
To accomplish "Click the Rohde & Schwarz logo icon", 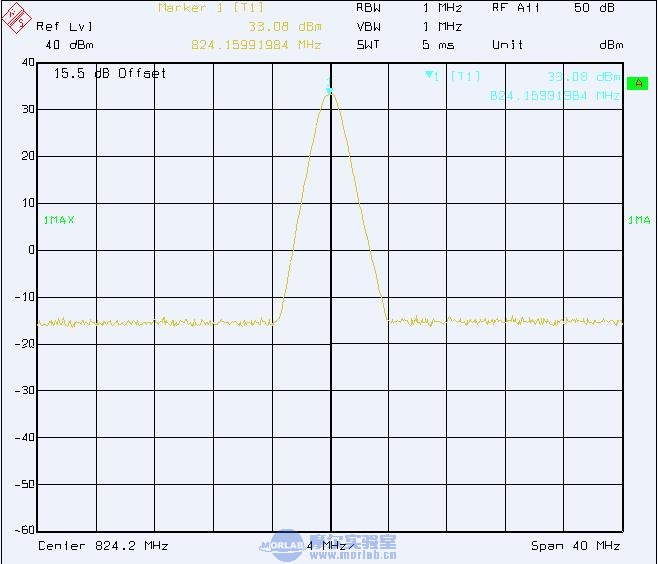I will click(16, 18).
